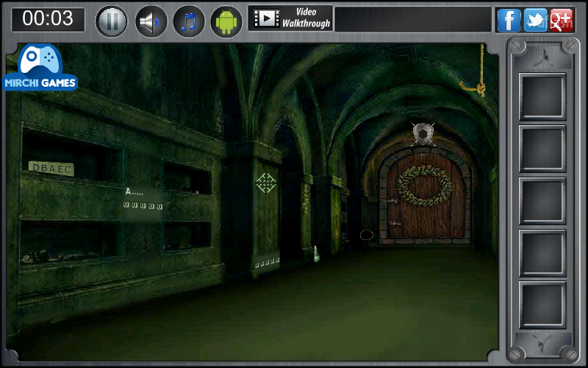Click the Mirchi Games logo

pyautogui.click(x=40, y=68)
